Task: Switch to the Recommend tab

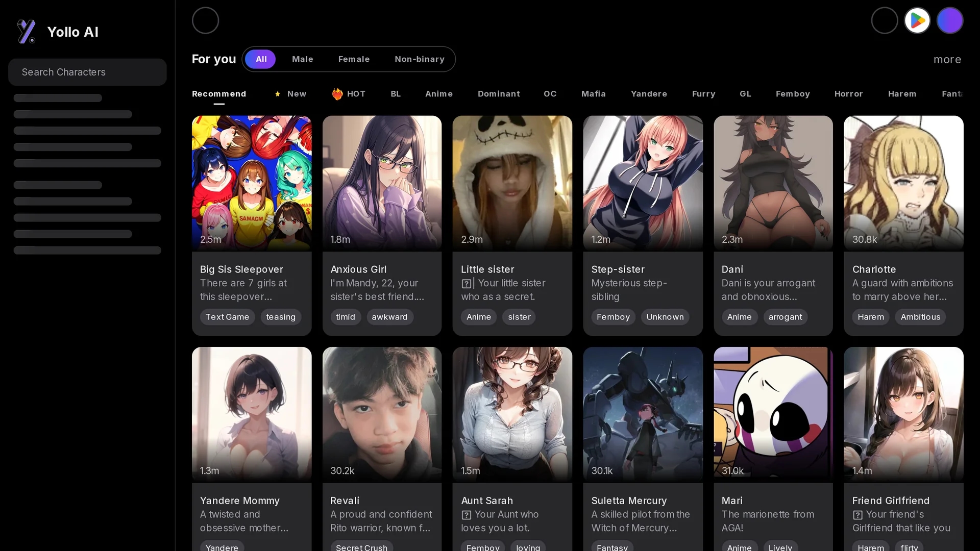Action: pyautogui.click(x=219, y=94)
